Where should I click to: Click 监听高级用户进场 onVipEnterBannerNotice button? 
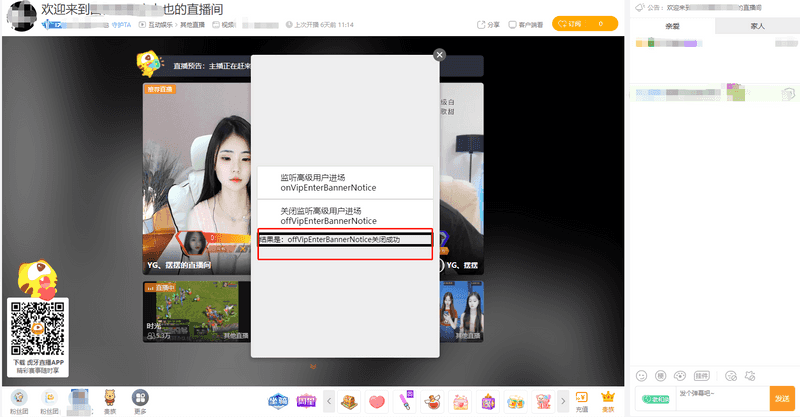point(345,183)
